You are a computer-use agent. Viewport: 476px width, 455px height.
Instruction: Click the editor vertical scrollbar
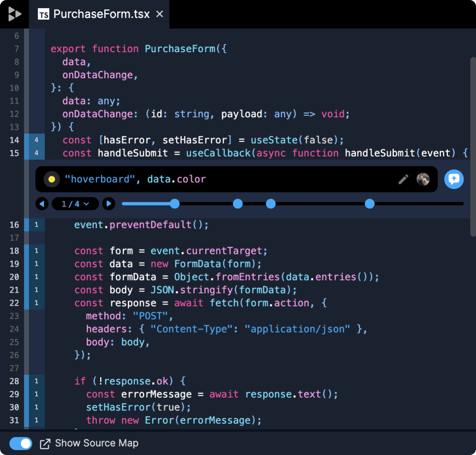point(473,147)
